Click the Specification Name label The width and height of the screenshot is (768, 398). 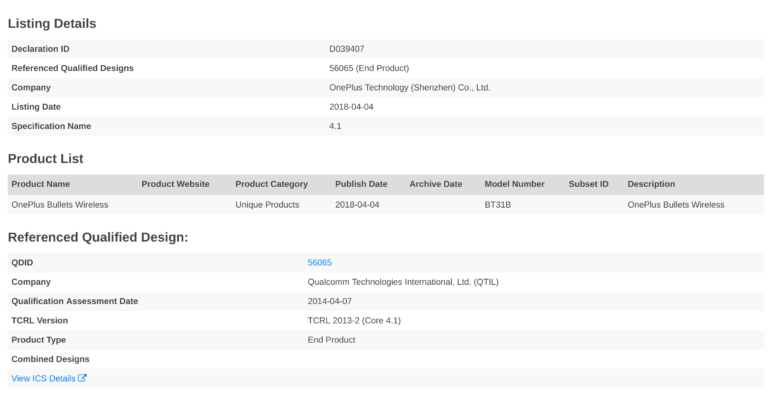tap(51, 126)
